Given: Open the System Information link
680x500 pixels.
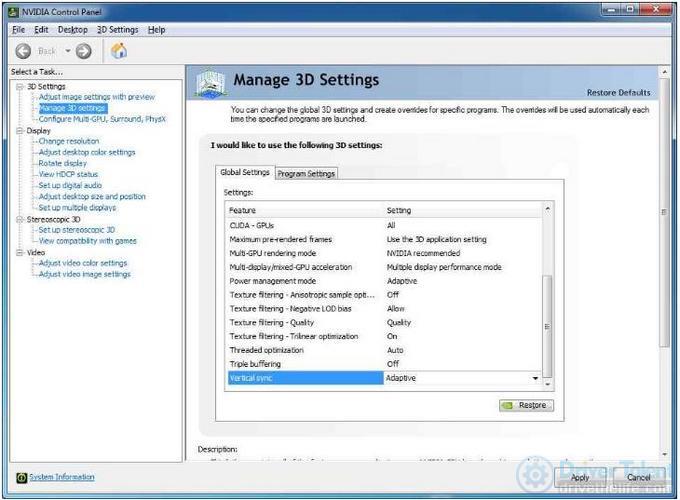Looking at the screenshot, I should pos(62,477).
